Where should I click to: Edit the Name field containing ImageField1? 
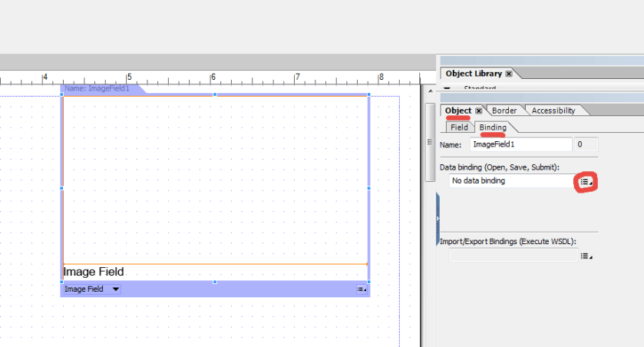click(x=520, y=144)
